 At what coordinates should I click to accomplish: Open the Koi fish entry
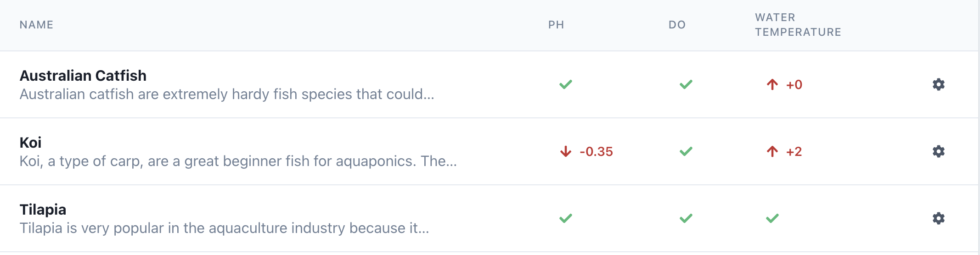30,143
